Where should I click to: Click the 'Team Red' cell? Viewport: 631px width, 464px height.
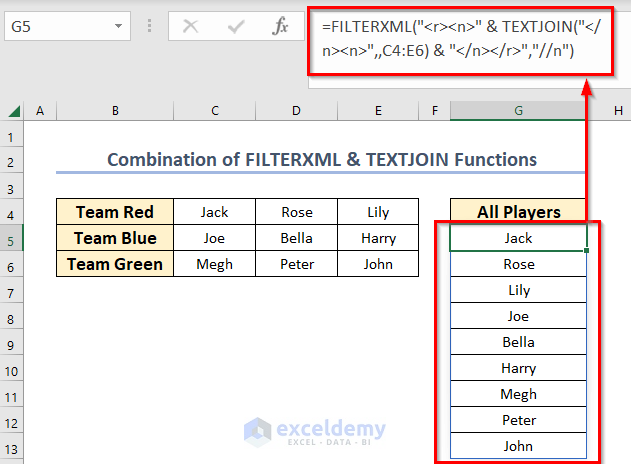pyautogui.click(x=115, y=212)
